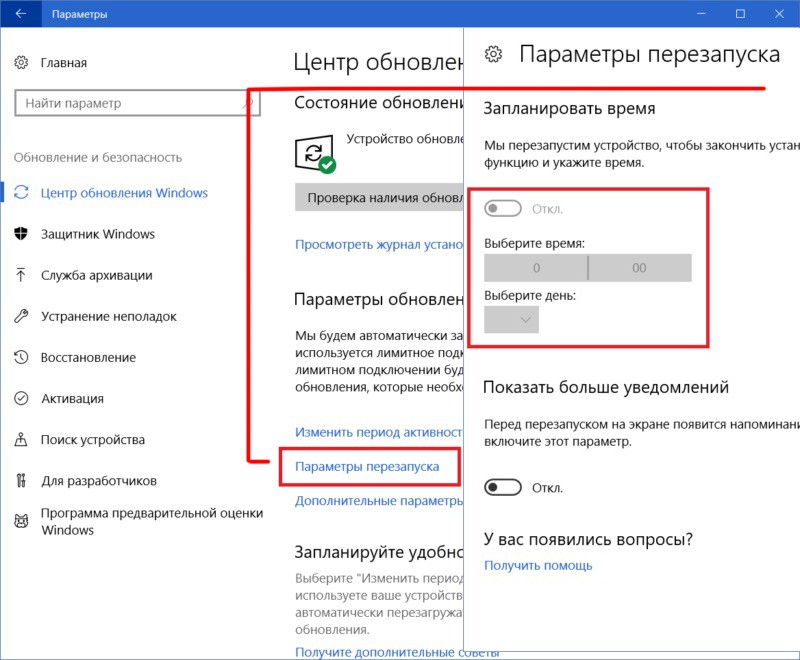Open Для разработчиков section

(x=99, y=481)
